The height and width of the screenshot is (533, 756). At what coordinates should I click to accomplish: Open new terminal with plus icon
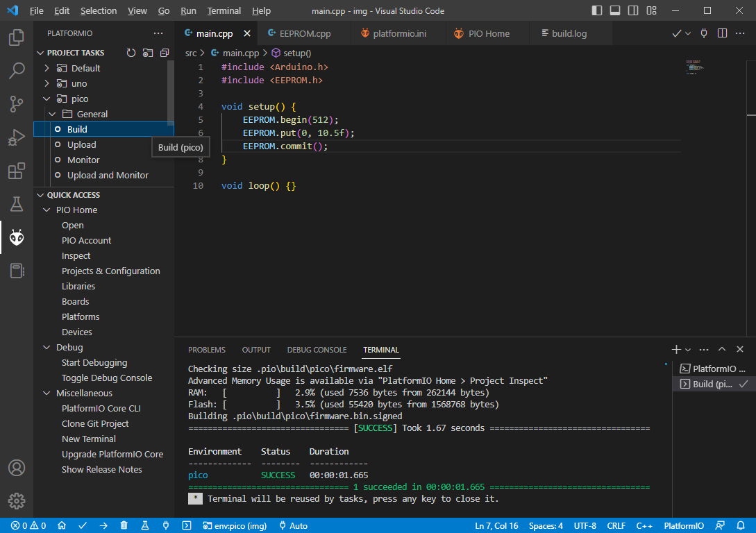coord(676,349)
